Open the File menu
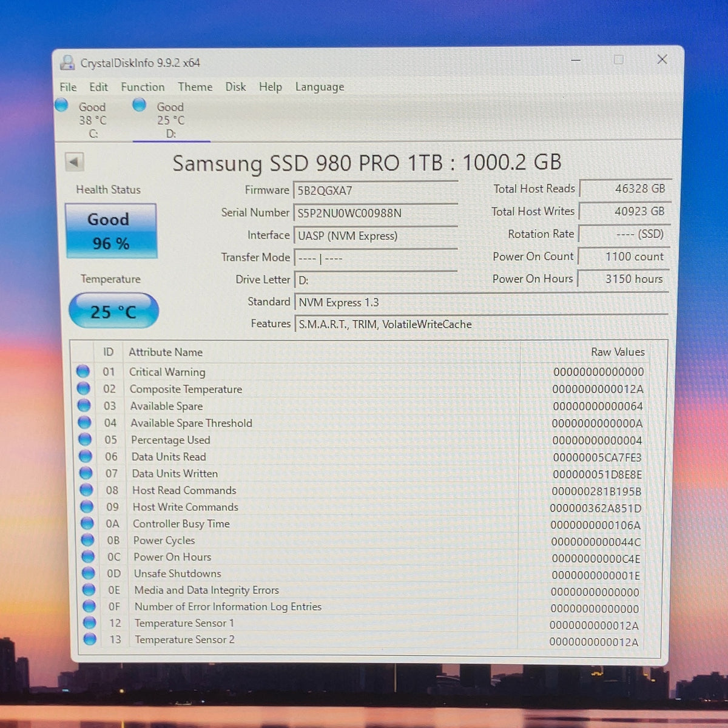The width and height of the screenshot is (728, 728). pos(68,87)
